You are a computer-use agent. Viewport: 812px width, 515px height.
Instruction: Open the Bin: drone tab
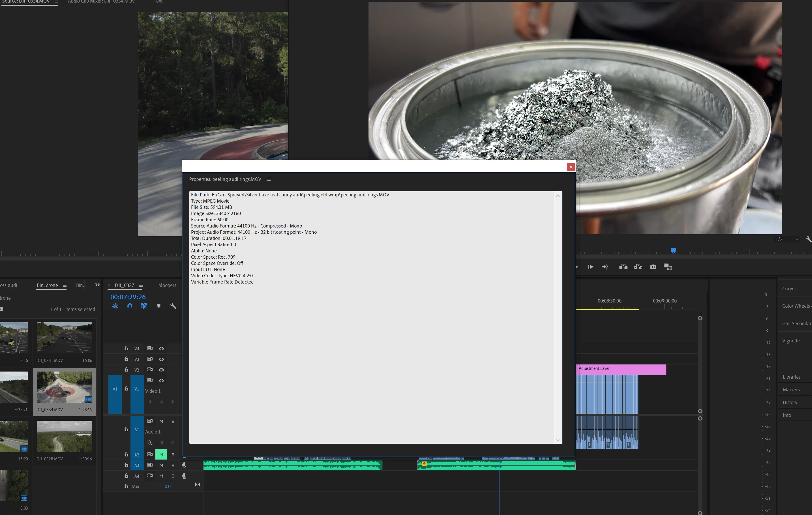click(x=47, y=285)
